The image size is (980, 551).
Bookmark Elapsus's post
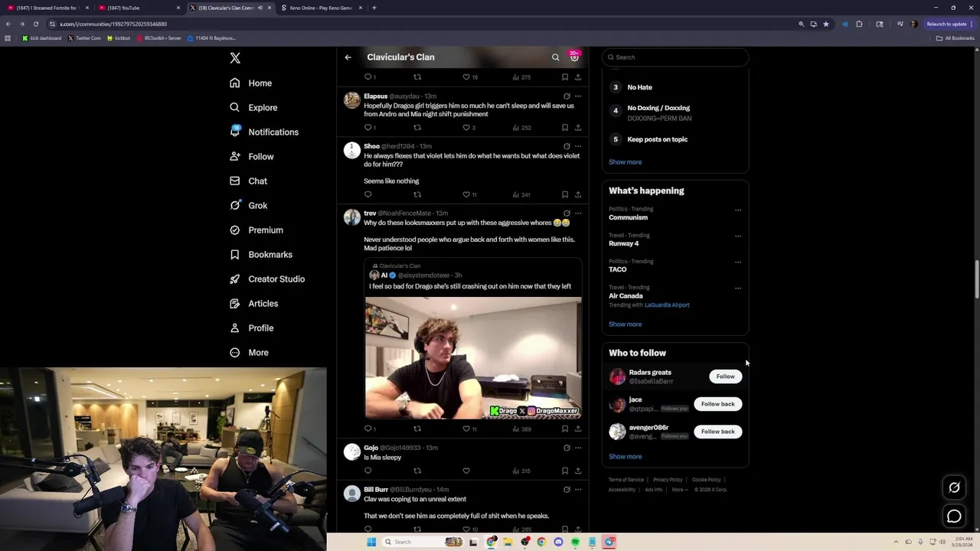coord(565,128)
